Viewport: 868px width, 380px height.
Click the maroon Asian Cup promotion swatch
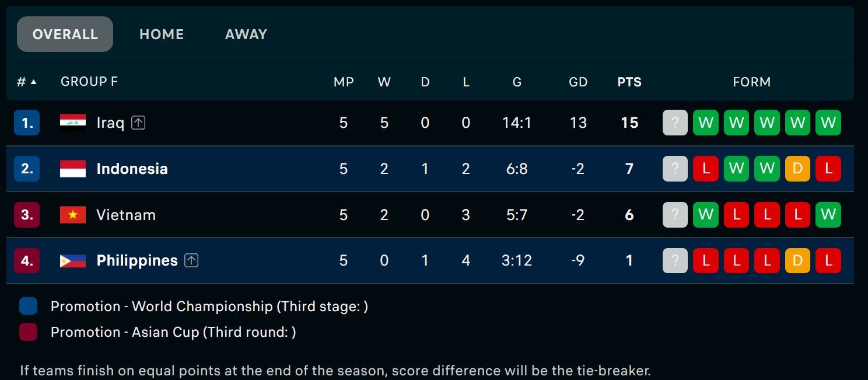click(x=28, y=332)
